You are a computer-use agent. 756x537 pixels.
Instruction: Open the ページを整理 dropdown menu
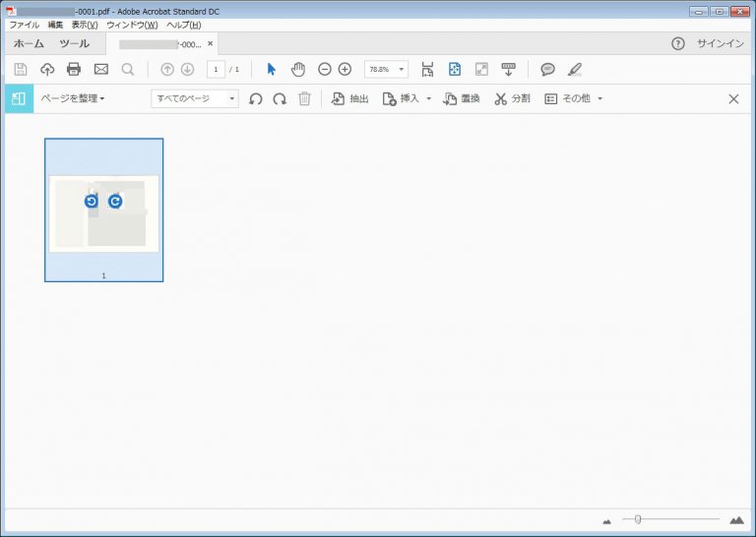pyautogui.click(x=72, y=98)
